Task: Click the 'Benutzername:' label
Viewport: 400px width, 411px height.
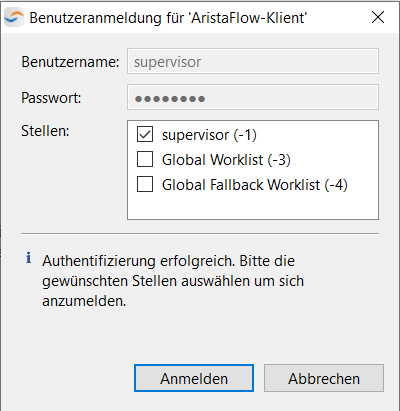Action: pyautogui.click(x=70, y=62)
